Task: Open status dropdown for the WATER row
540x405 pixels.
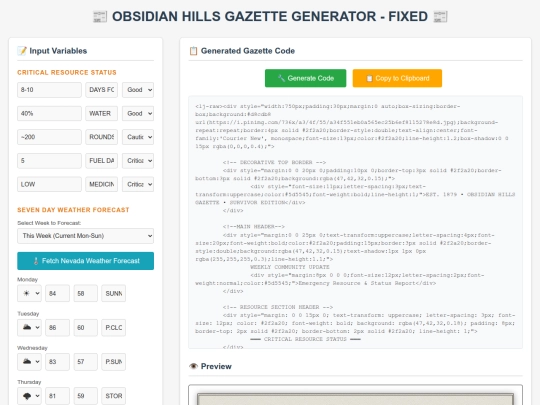Action: 138,114
